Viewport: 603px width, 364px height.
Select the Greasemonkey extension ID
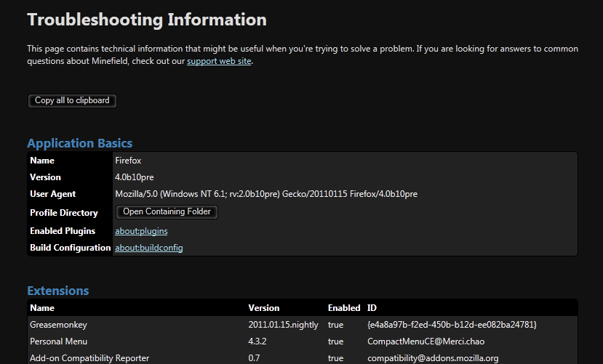coord(452,325)
